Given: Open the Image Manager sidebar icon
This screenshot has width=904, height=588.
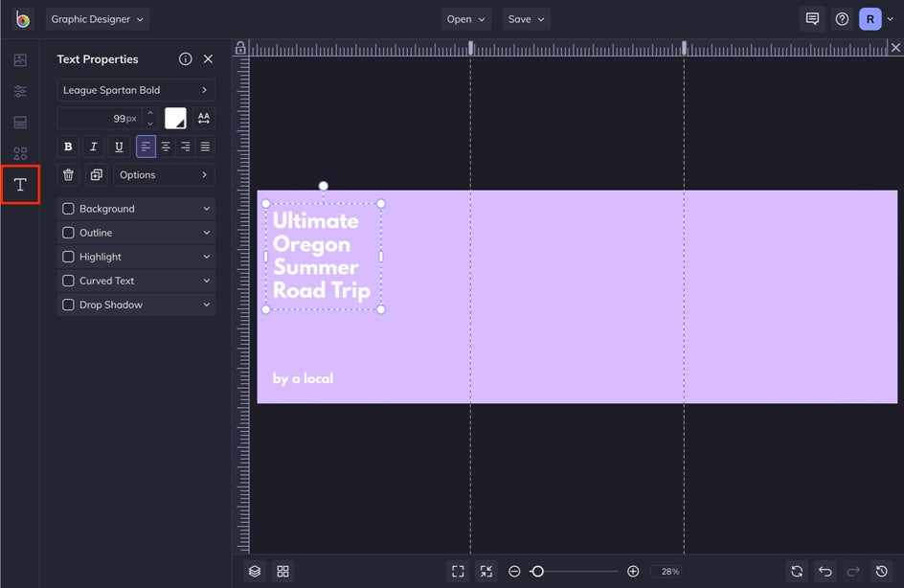Looking at the screenshot, I should coord(20,60).
